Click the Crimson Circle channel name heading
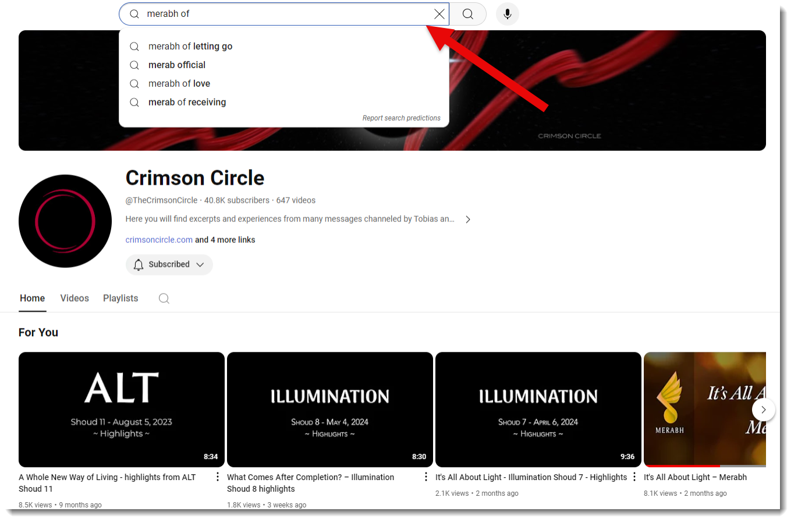 click(x=195, y=178)
